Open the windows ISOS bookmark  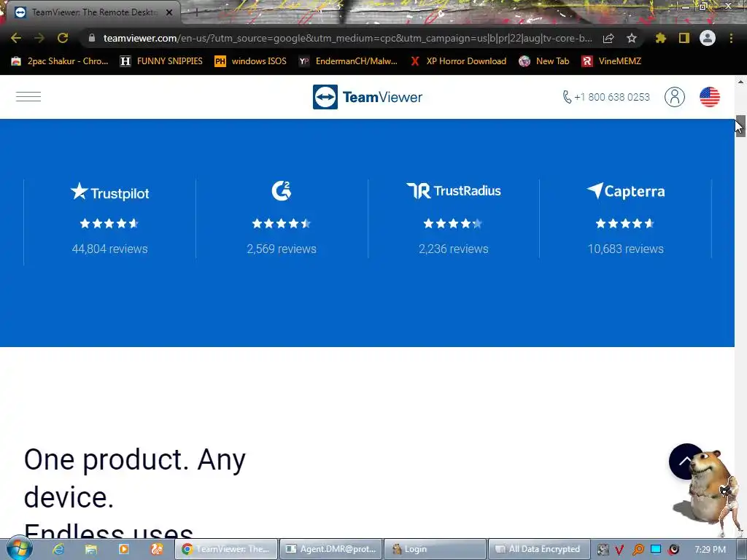(251, 61)
